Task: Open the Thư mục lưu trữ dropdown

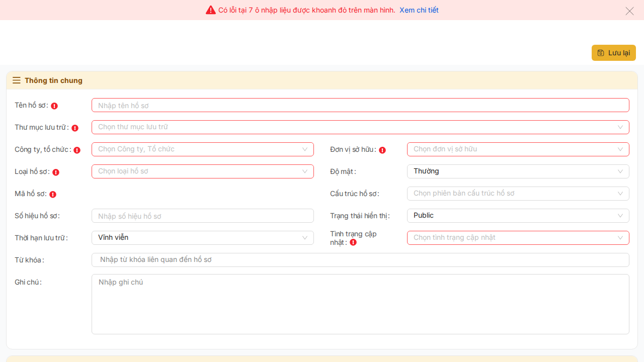Action: [x=360, y=127]
